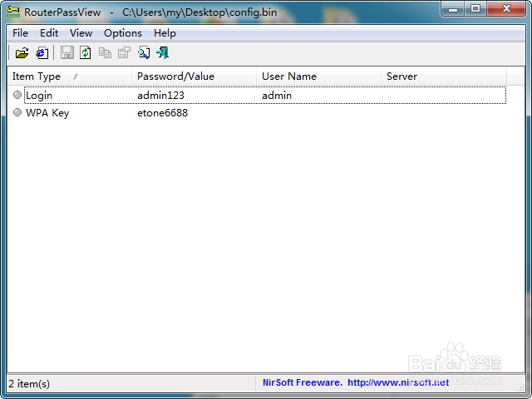Click the RouterPassView title bar icon

coord(13,12)
